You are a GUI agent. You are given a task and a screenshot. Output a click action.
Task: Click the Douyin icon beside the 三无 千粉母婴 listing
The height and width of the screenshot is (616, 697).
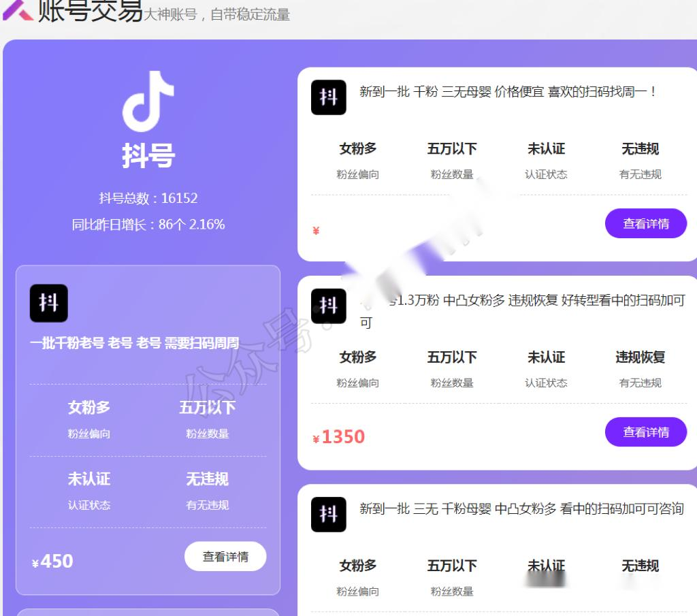click(x=329, y=514)
